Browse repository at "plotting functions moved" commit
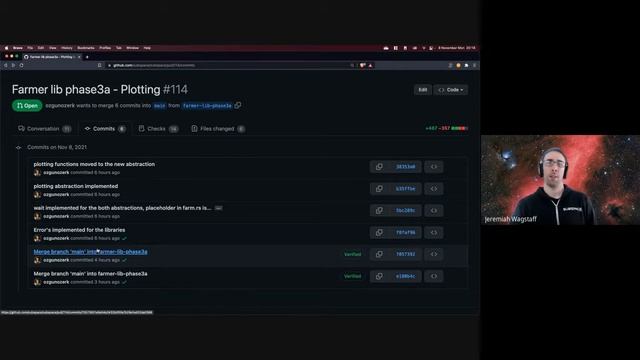640x360 pixels. (x=433, y=167)
